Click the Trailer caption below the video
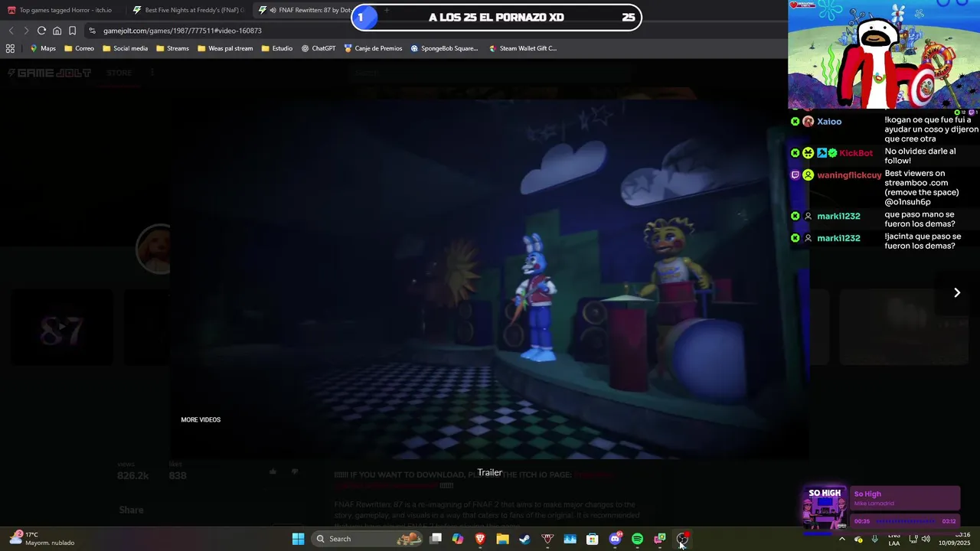This screenshot has width=980, height=551. coord(490,473)
